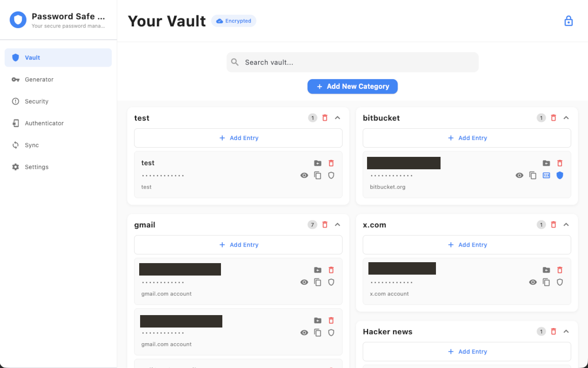Click the lock vault icon in header
This screenshot has width=588, height=368.
pos(568,21)
